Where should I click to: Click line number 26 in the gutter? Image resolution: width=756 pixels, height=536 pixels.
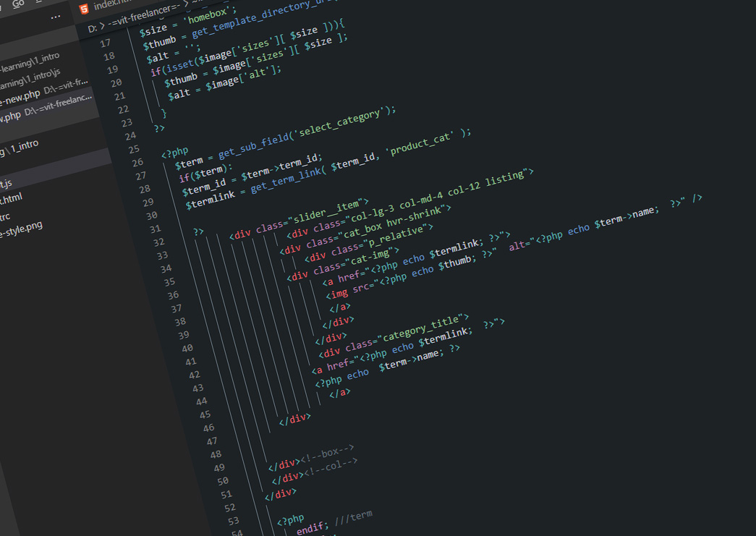click(137, 163)
